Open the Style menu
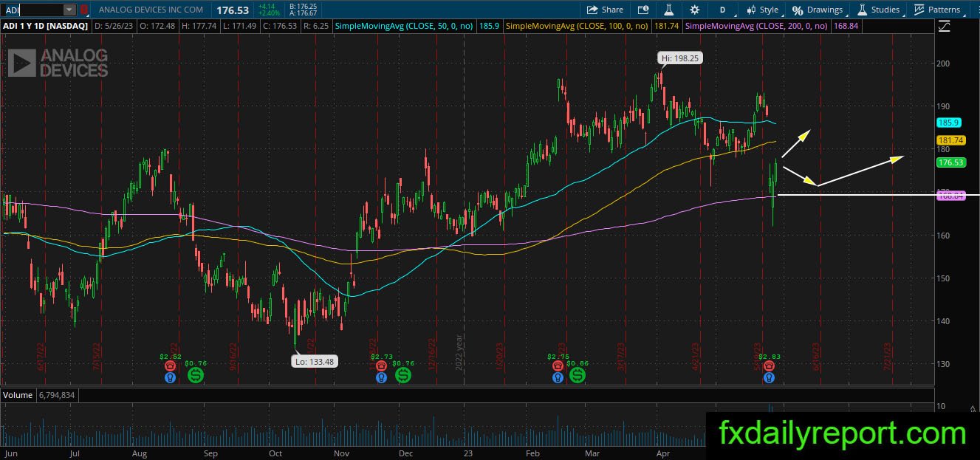The image size is (980, 460). click(761, 10)
